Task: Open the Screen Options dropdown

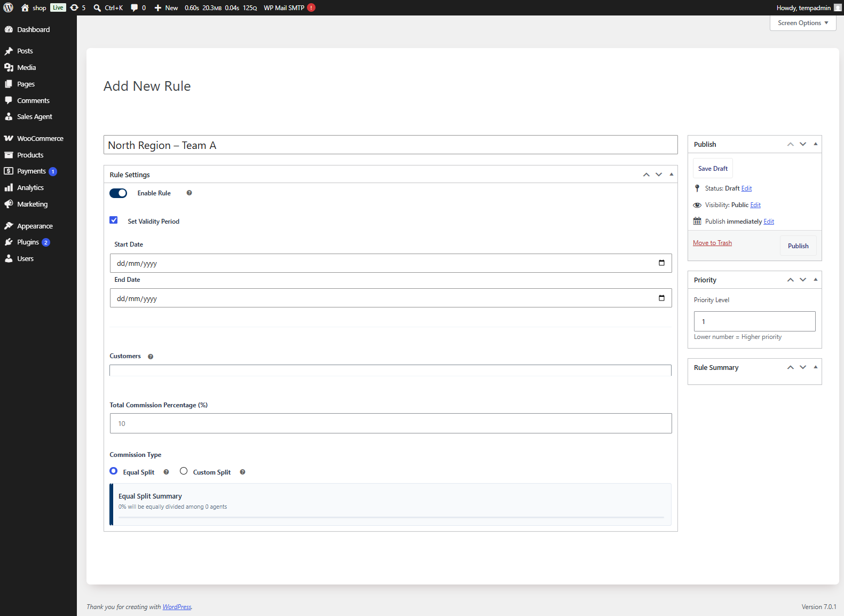Action: tap(803, 23)
